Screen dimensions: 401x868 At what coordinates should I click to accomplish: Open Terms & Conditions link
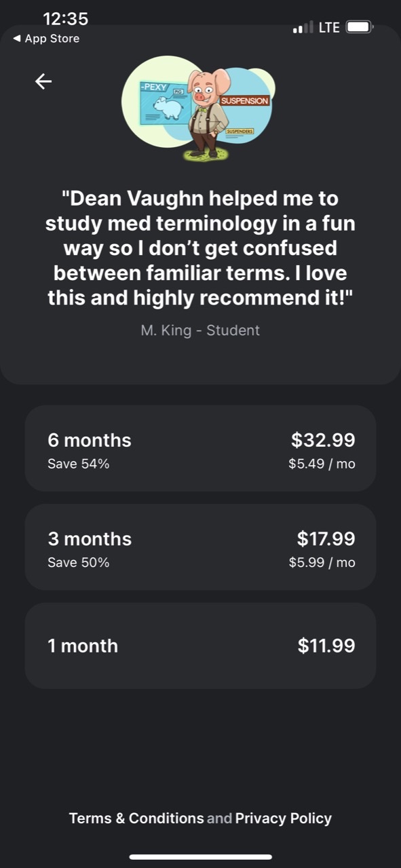point(136,818)
